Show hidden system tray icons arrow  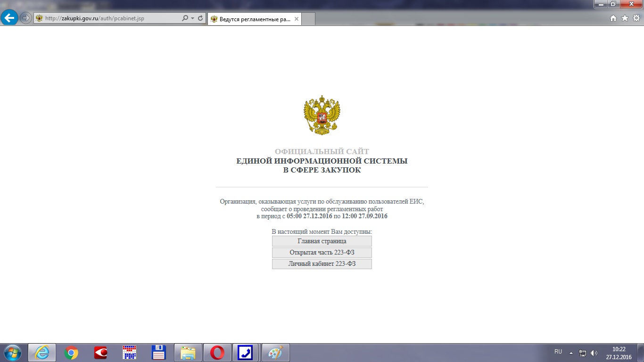coord(571,353)
